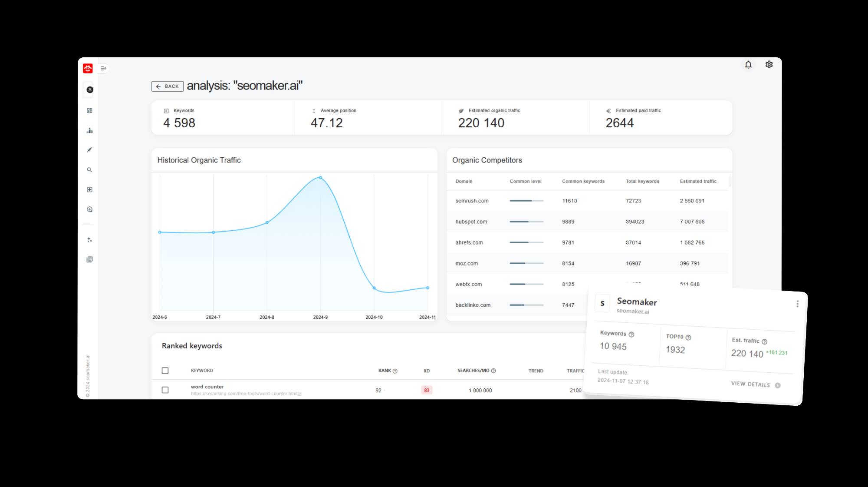Click the content writing quill icon
The image size is (868, 487).
pos(89,149)
